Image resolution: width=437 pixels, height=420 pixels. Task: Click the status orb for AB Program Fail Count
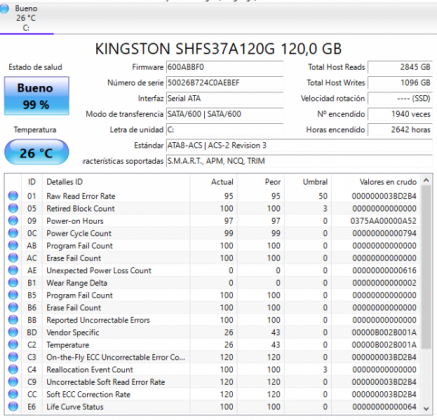(13, 245)
